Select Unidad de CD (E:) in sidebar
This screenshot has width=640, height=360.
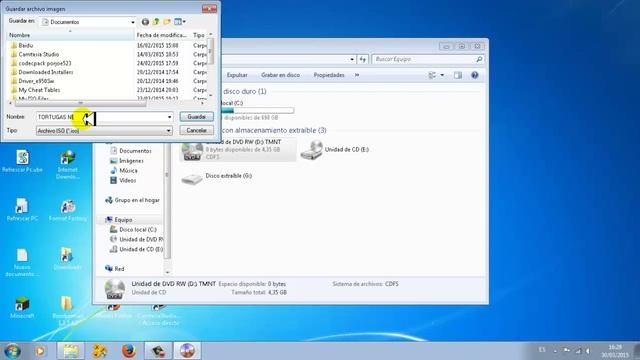click(x=137, y=249)
